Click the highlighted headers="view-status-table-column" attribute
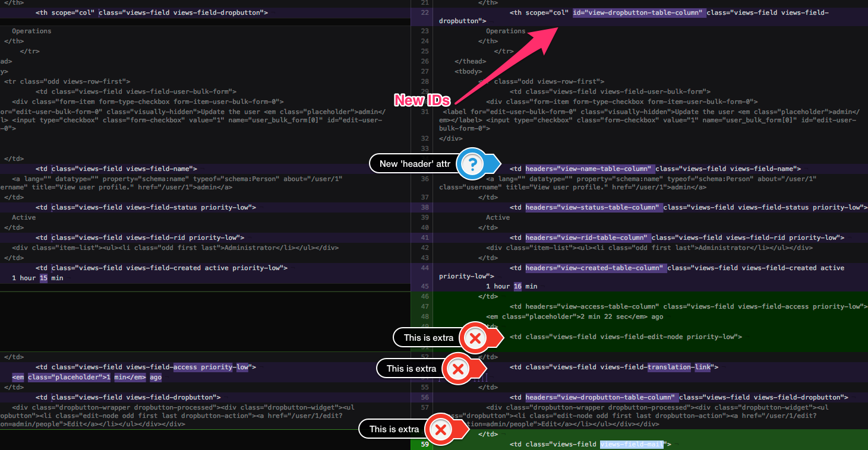Screen dimensions: 868x450 click(593, 207)
